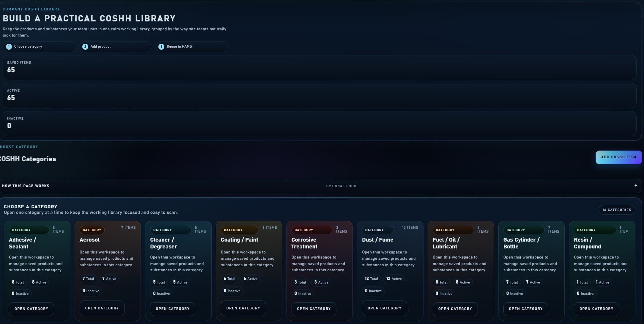Open the Adhesive / Sealant category
Image resolution: width=644 pixels, height=324 pixels.
[x=32, y=309]
